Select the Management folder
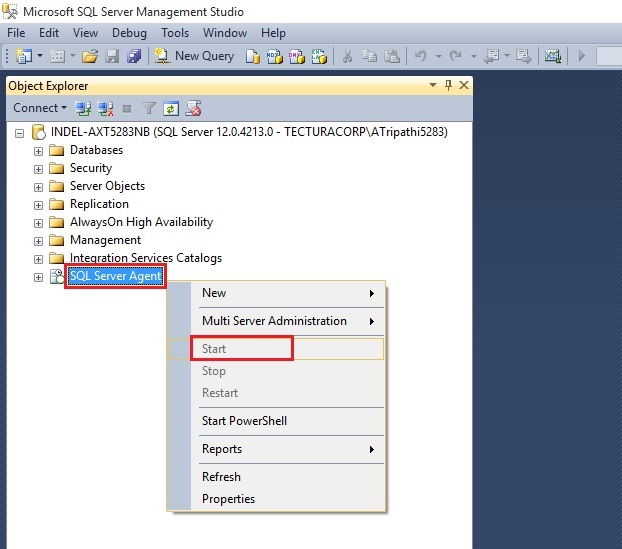This screenshot has height=549, width=622. (105, 240)
